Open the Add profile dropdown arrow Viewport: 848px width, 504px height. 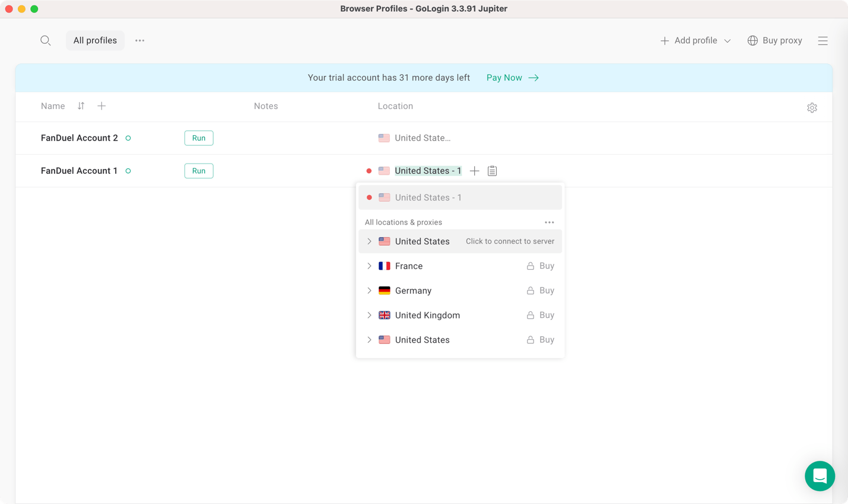(x=728, y=41)
